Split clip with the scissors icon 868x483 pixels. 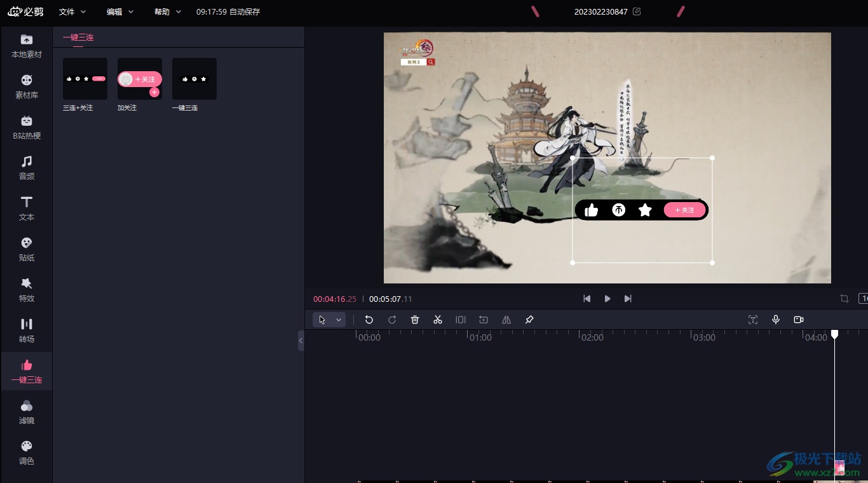(438, 320)
